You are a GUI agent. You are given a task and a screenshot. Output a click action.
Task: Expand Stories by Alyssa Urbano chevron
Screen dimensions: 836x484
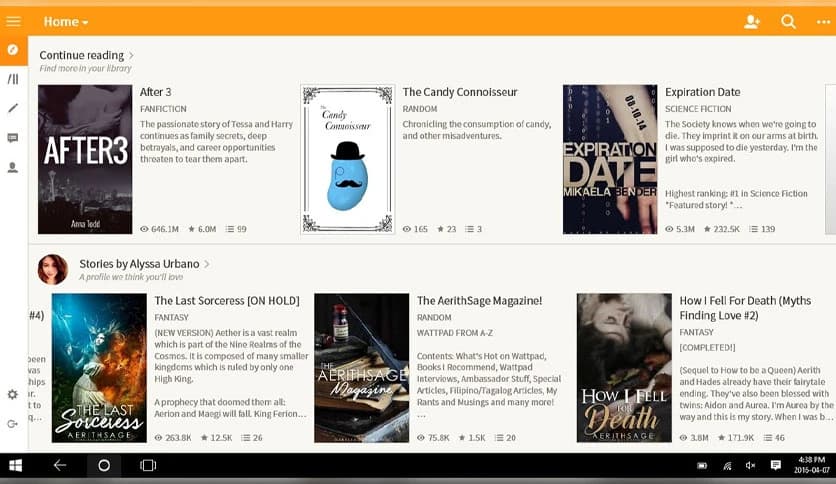207,264
